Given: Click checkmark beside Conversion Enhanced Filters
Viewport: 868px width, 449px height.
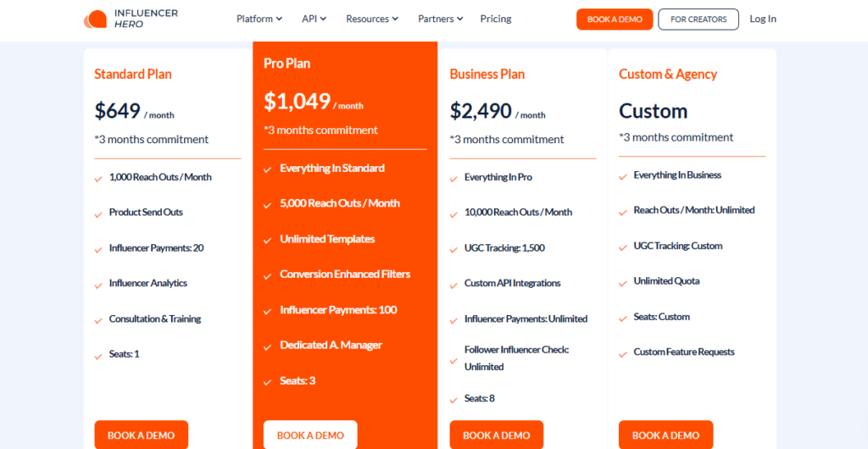Looking at the screenshot, I should click(268, 275).
